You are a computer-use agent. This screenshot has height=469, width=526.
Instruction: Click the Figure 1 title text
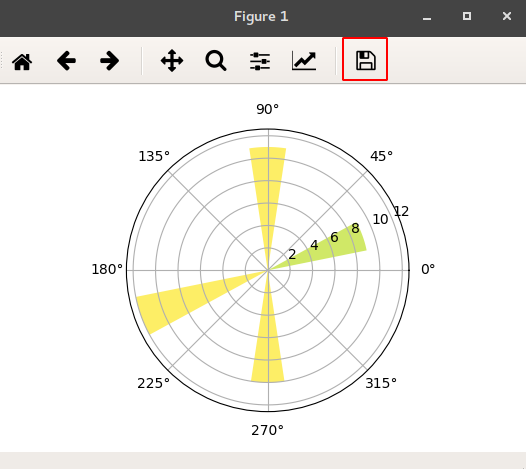261,16
